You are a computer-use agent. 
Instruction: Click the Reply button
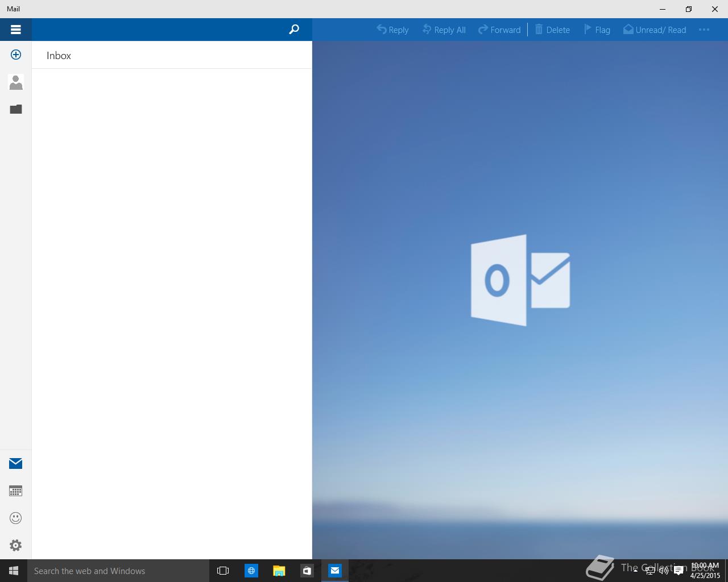tap(392, 30)
